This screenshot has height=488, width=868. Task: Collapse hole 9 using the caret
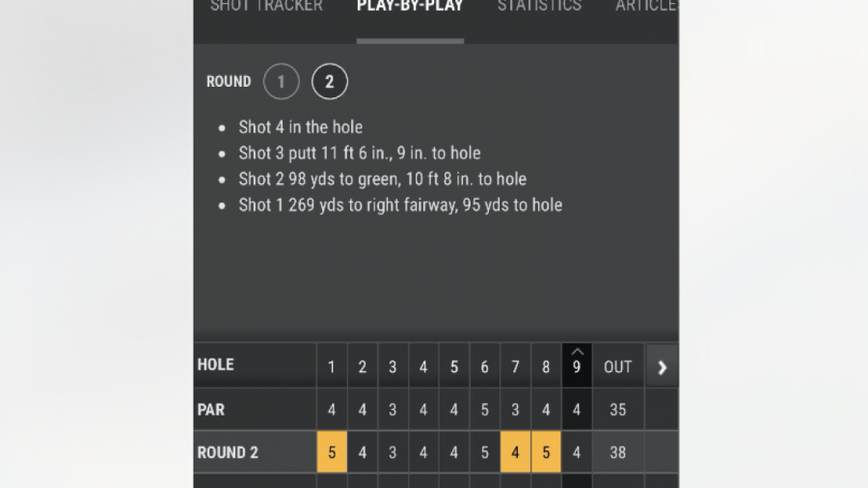click(x=577, y=352)
